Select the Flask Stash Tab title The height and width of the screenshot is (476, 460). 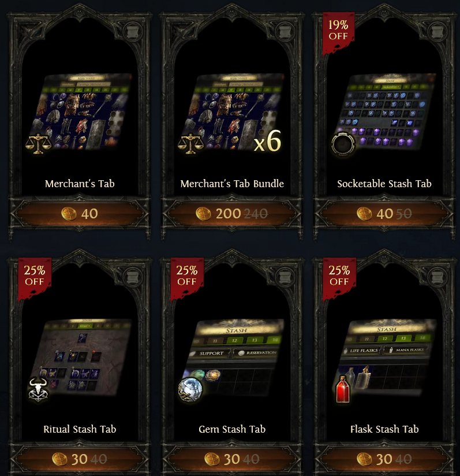click(x=384, y=429)
